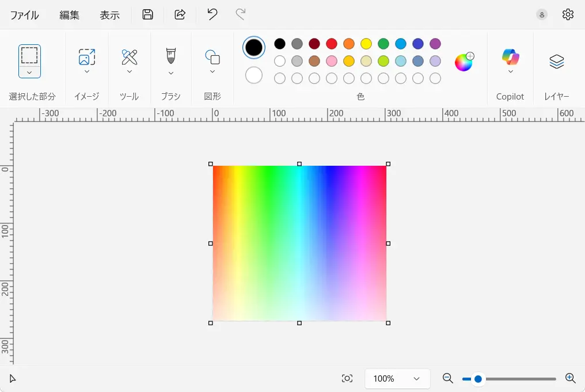
Task: Pick the yellow palette color
Action: 366,44
